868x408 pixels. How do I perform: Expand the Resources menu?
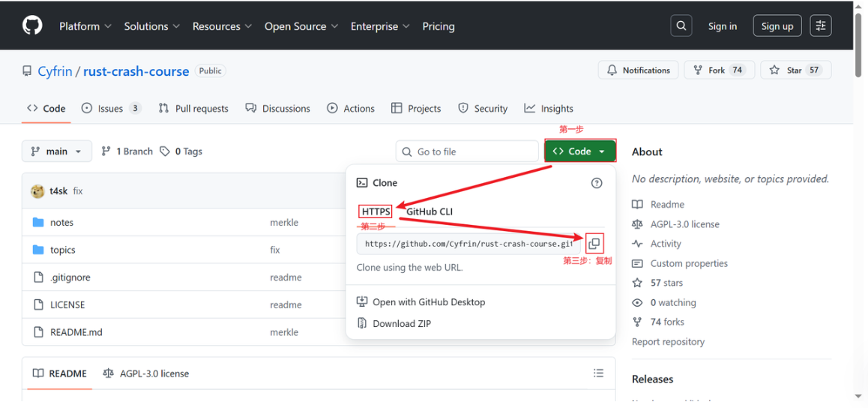(x=222, y=26)
